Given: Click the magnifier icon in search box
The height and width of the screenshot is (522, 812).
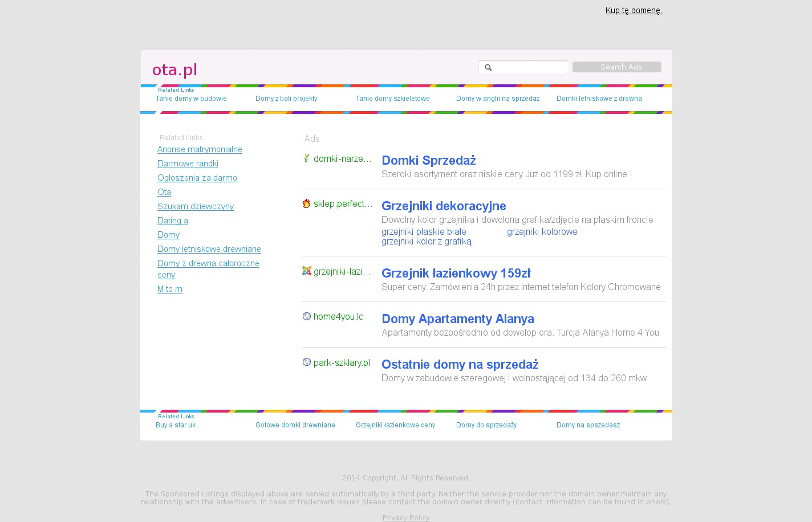Looking at the screenshot, I should pyautogui.click(x=488, y=67).
